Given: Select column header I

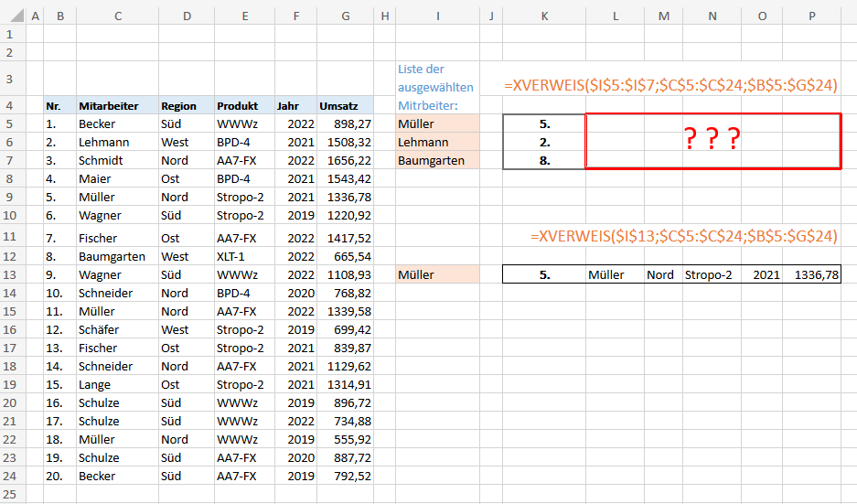Looking at the screenshot, I should coord(438,16).
